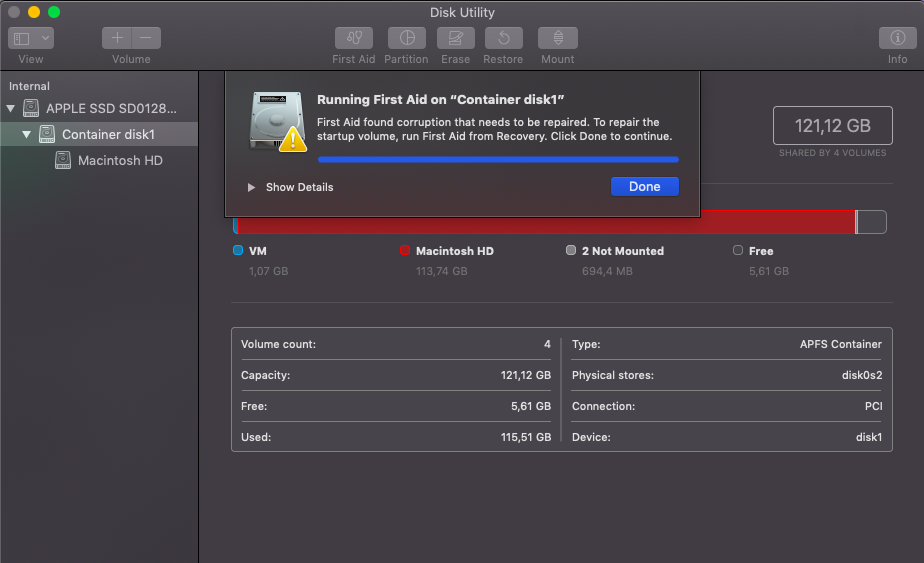
Task: Click '2 Not Mounted' legend label
Action: click(x=623, y=251)
